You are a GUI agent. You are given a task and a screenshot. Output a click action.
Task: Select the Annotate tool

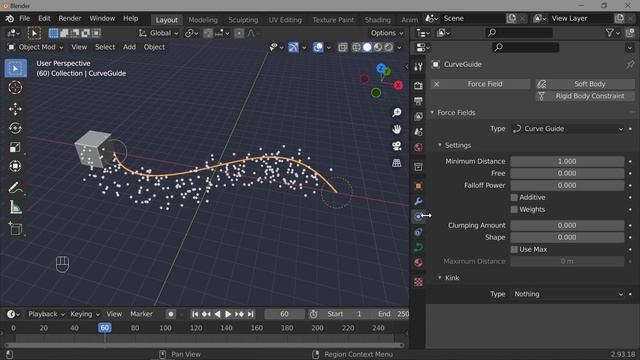(16, 188)
